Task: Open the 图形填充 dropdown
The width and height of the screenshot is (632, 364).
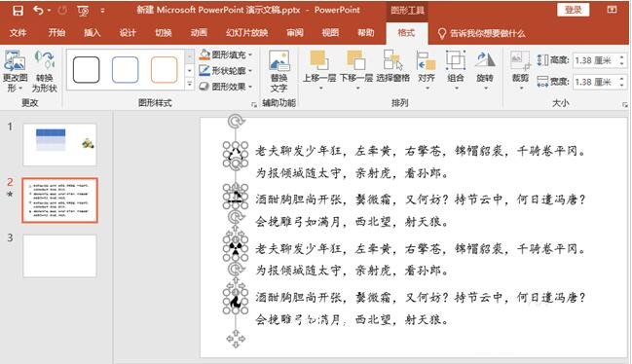Action: pyautogui.click(x=226, y=55)
